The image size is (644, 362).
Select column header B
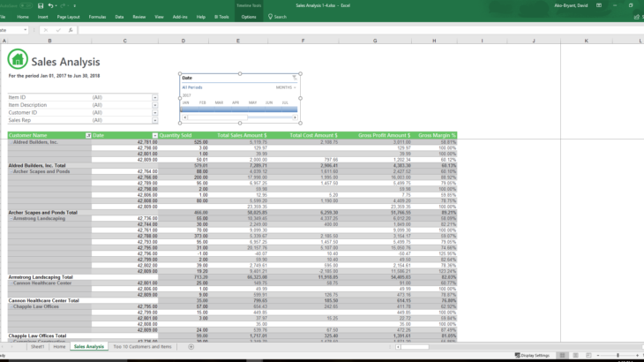point(49,41)
